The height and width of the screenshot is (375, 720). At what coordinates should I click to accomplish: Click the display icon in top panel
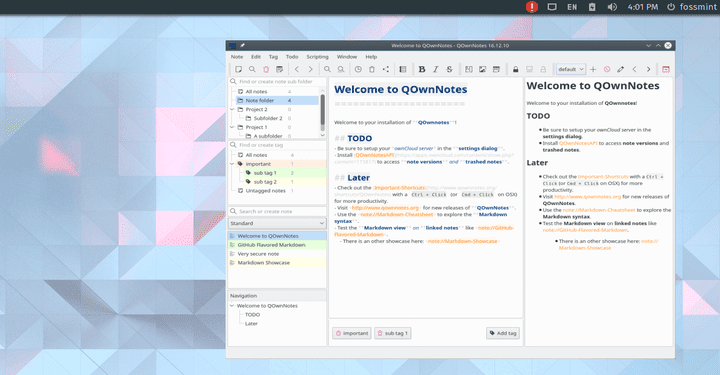(x=552, y=7)
